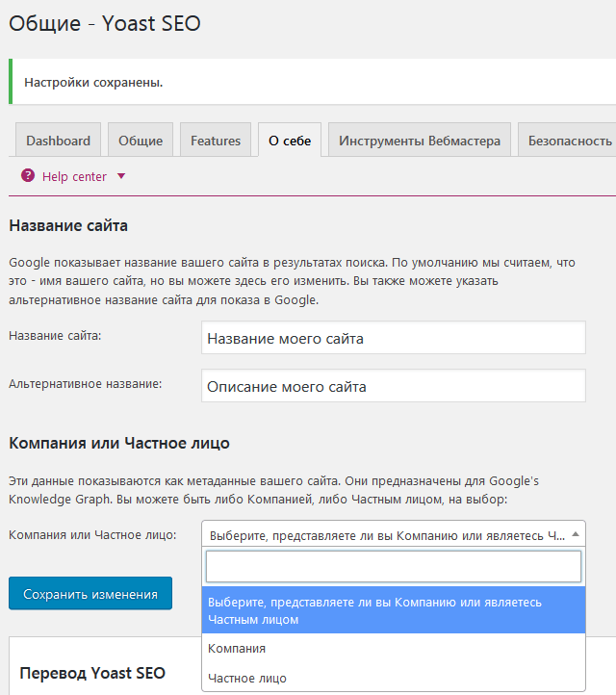Go to the Безопасность tab
The image size is (616, 695).
567,140
